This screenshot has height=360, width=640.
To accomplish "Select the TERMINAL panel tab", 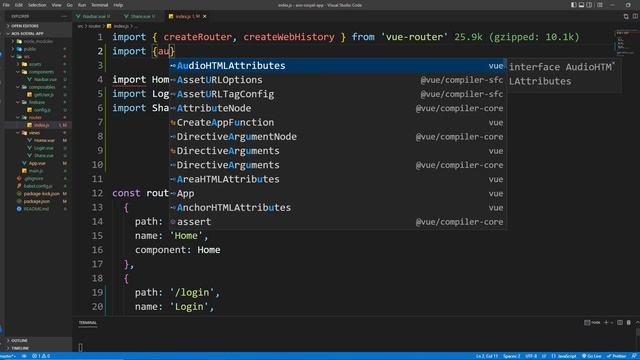I will (x=88, y=322).
